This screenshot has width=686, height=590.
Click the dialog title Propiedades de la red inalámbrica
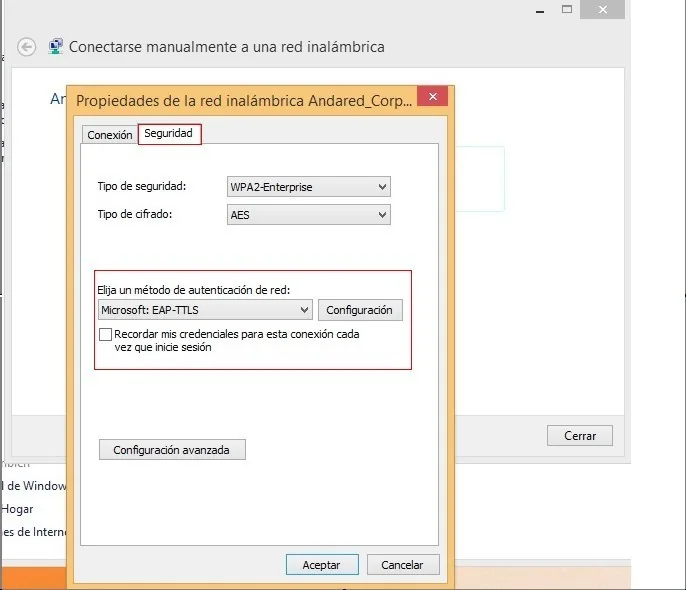(x=244, y=101)
